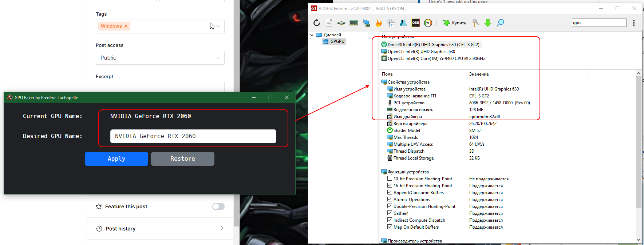
Task: Click the Thread Dispatch row
Action: 406,151
